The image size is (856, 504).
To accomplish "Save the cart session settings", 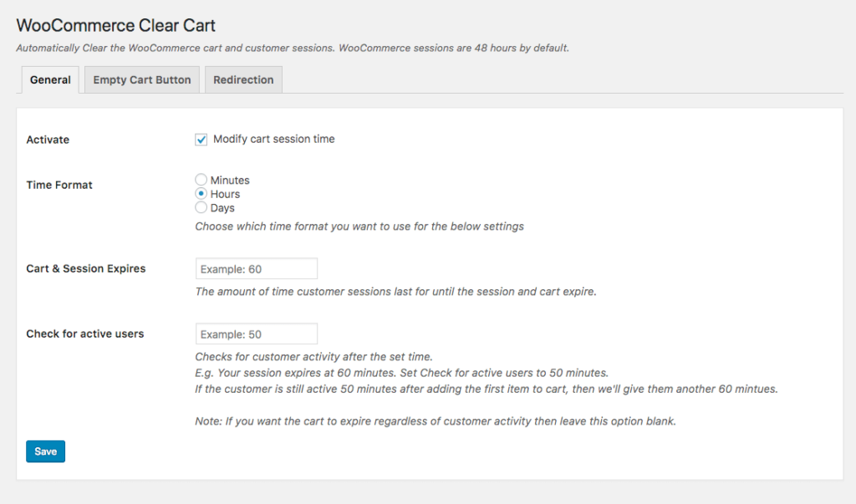I will pyautogui.click(x=45, y=450).
